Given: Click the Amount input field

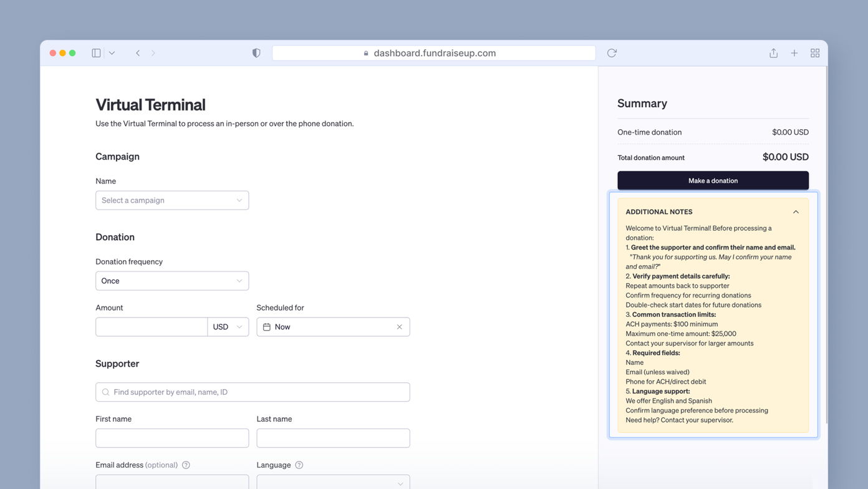Looking at the screenshot, I should click(152, 327).
